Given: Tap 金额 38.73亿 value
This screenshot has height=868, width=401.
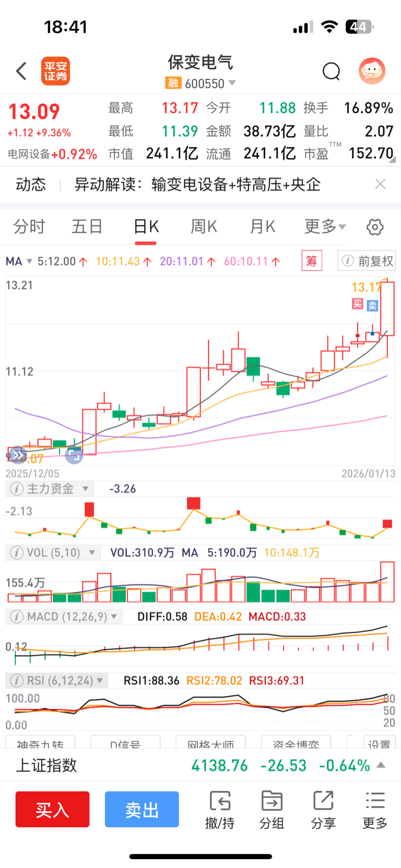Looking at the screenshot, I should pyautogui.click(x=269, y=131).
